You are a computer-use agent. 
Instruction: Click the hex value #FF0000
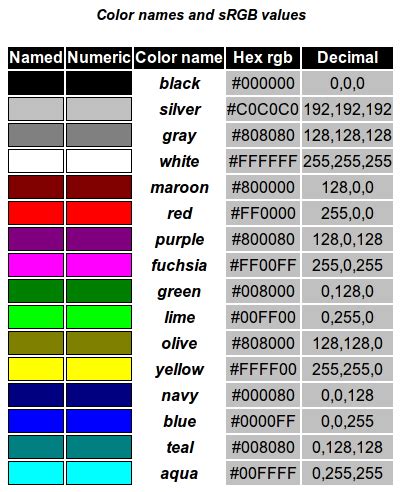[263, 213]
